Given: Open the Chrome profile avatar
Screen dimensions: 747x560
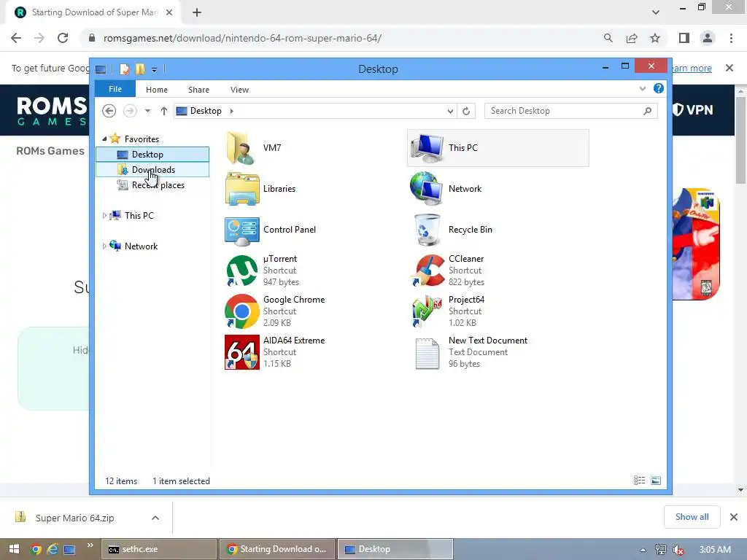Looking at the screenshot, I should coord(708,38).
